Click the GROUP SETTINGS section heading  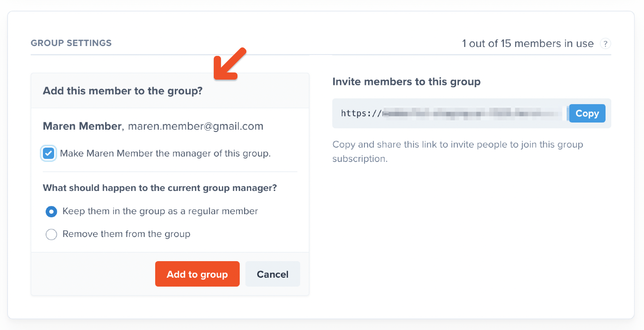point(71,43)
